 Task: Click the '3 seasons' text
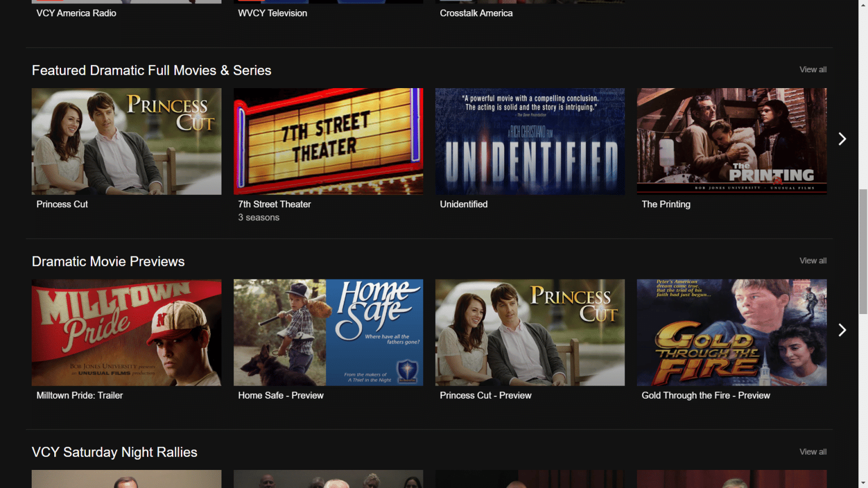259,217
